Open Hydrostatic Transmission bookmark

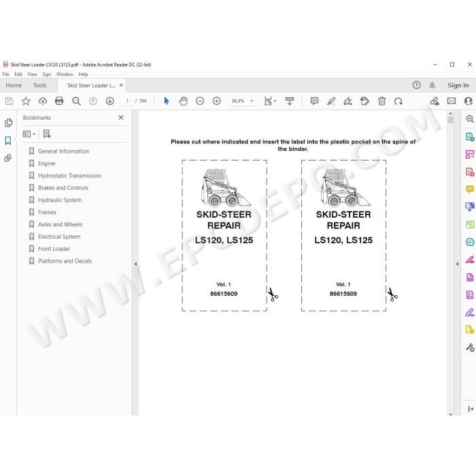tap(69, 175)
